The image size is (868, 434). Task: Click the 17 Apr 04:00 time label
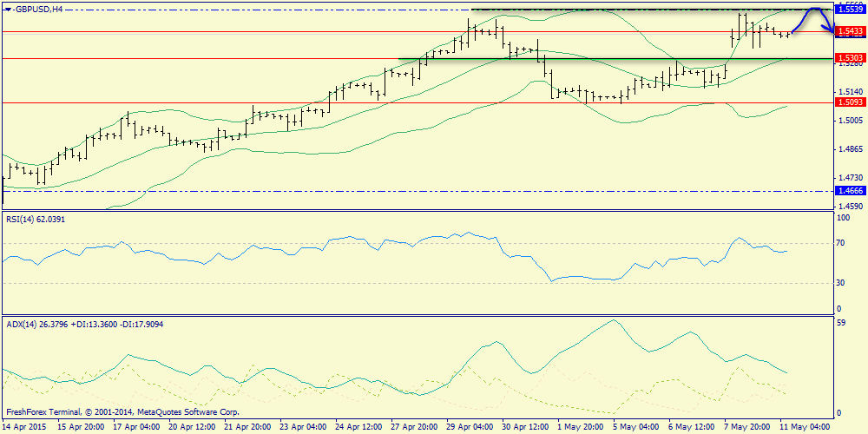(x=137, y=427)
